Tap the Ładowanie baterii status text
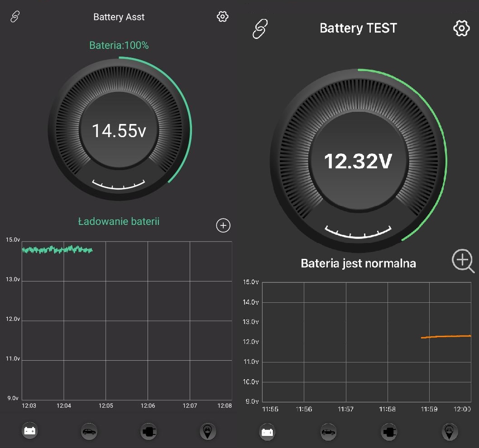Viewport: 479px width, 448px height. tap(119, 221)
